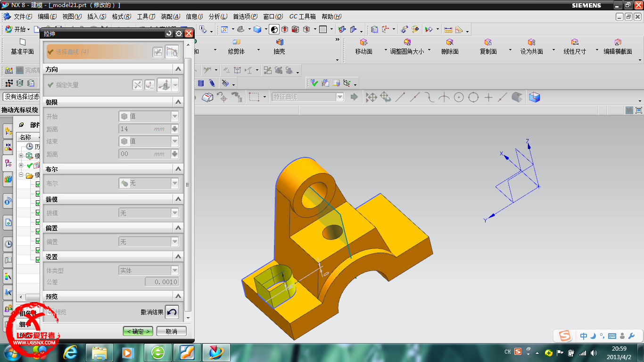Click the inferred vector icon

pyautogui.click(x=165, y=85)
